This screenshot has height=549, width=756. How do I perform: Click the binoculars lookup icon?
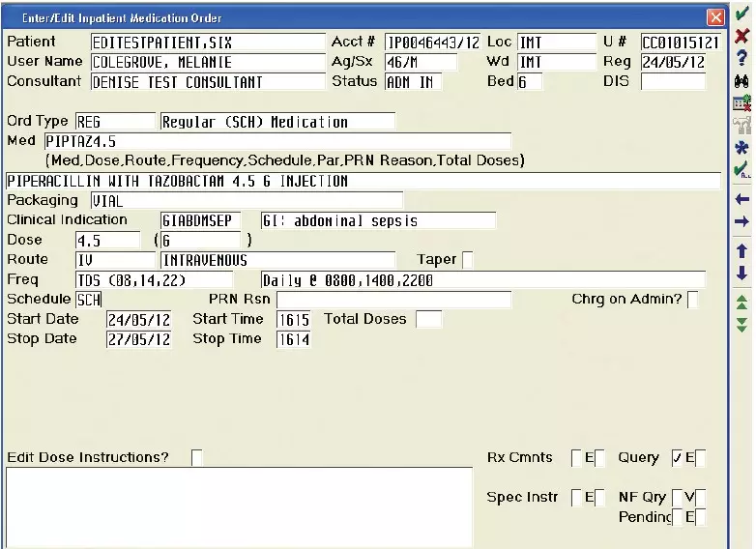point(741,81)
